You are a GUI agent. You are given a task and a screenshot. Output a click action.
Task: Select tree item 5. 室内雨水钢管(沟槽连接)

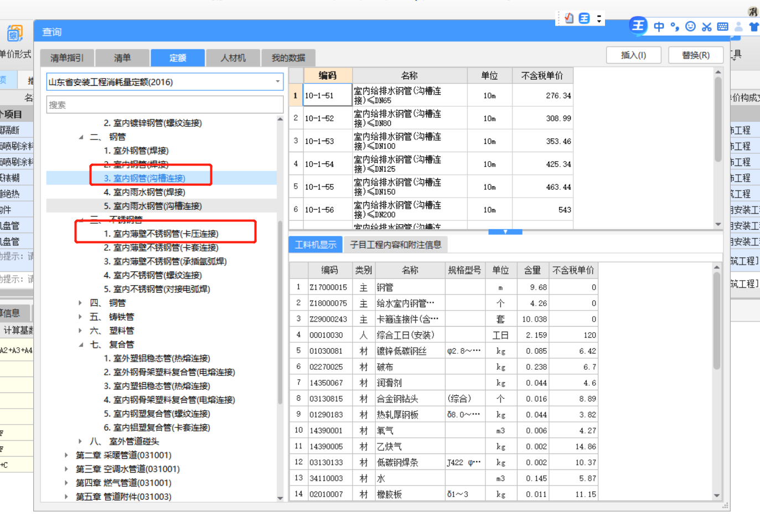[153, 206]
